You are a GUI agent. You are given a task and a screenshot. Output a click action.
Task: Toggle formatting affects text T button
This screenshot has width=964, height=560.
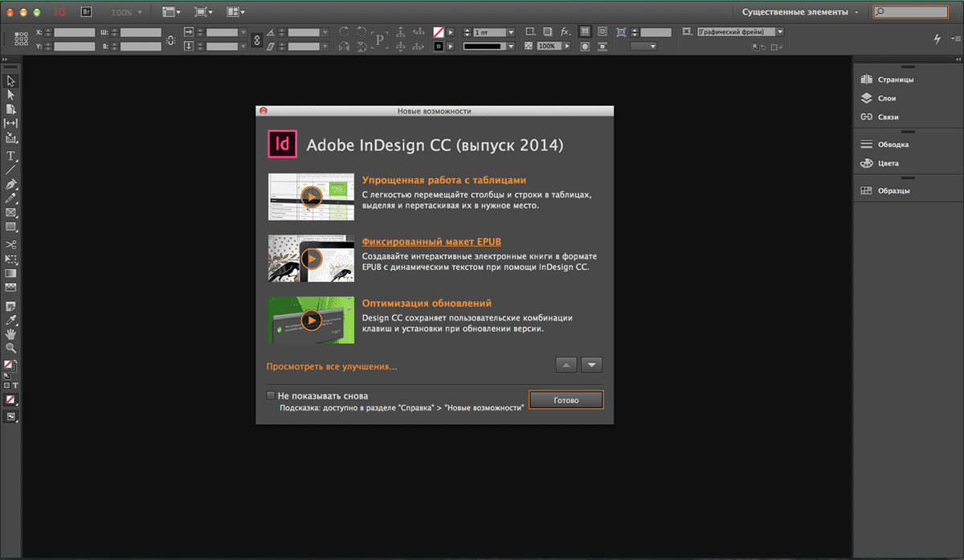pyautogui.click(x=15, y=386)
